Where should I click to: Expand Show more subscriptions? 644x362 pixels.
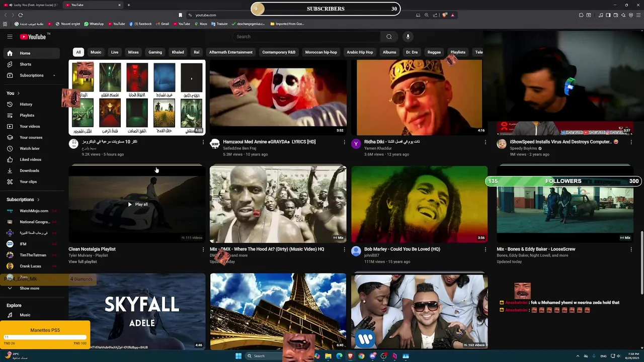tap(33, 289)
